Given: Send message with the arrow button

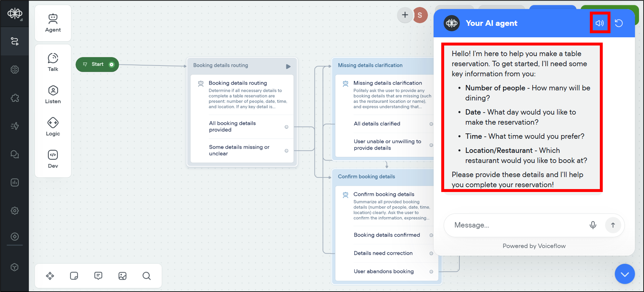Looking at the screenshot, I should (x=613, y=225).
